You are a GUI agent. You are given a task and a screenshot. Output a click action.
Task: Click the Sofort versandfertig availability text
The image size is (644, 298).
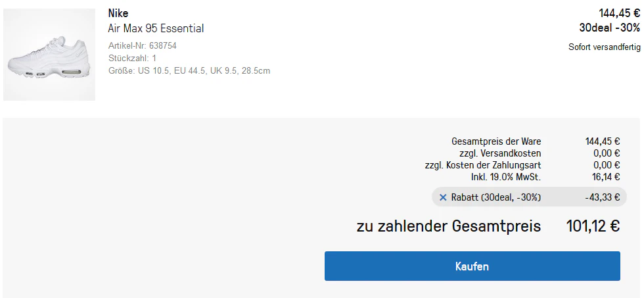coord(605,47)
